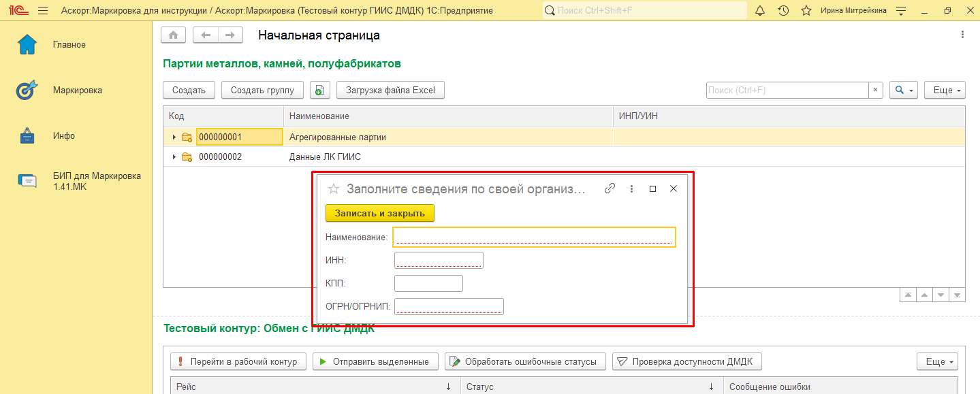This screenshot has width=980, height=394.
Task: Click Проверка доступности ДМДК button
Action: (x=687, y=361)
